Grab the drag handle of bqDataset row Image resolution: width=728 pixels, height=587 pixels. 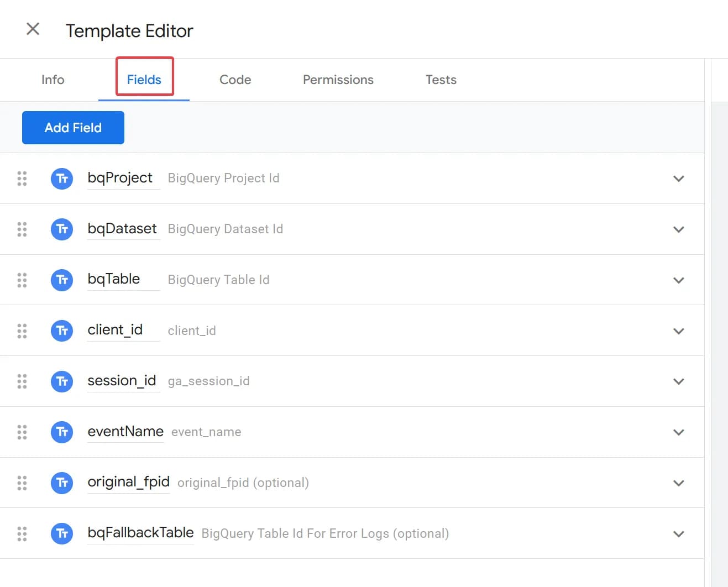pos(22,229)
